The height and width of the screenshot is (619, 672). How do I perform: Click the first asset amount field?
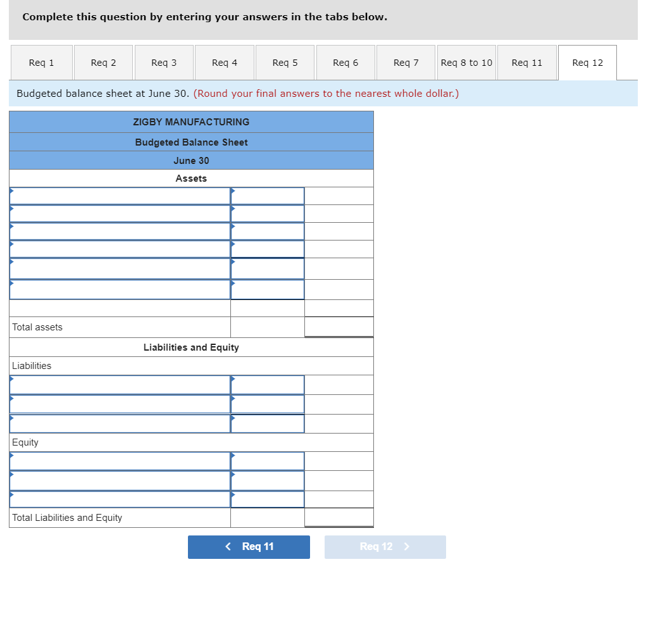point(268,196)
